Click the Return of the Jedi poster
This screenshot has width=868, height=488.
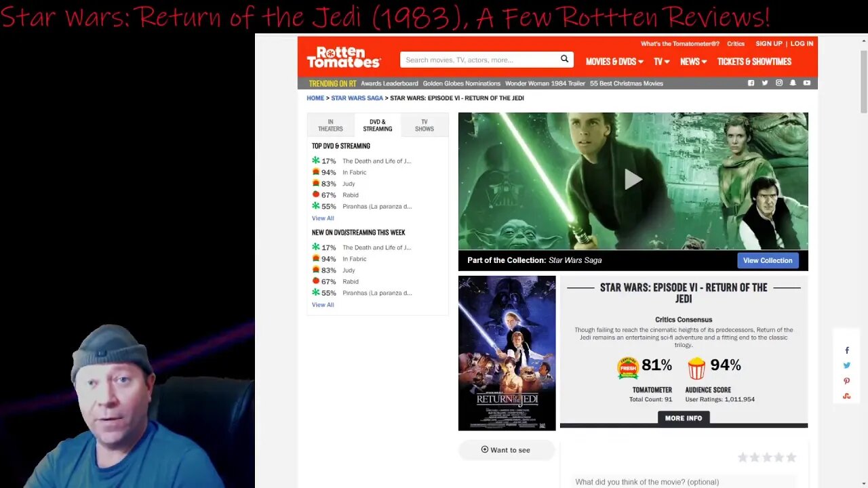click(507, 353)
